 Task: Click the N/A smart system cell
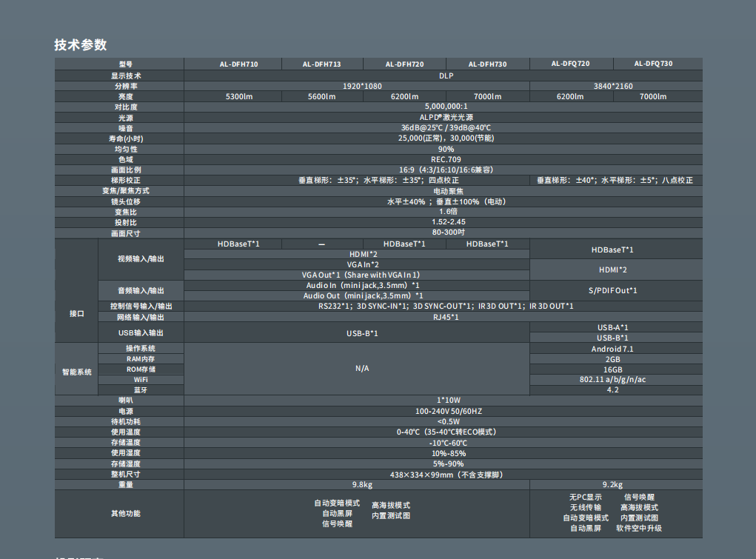[362, 368]
